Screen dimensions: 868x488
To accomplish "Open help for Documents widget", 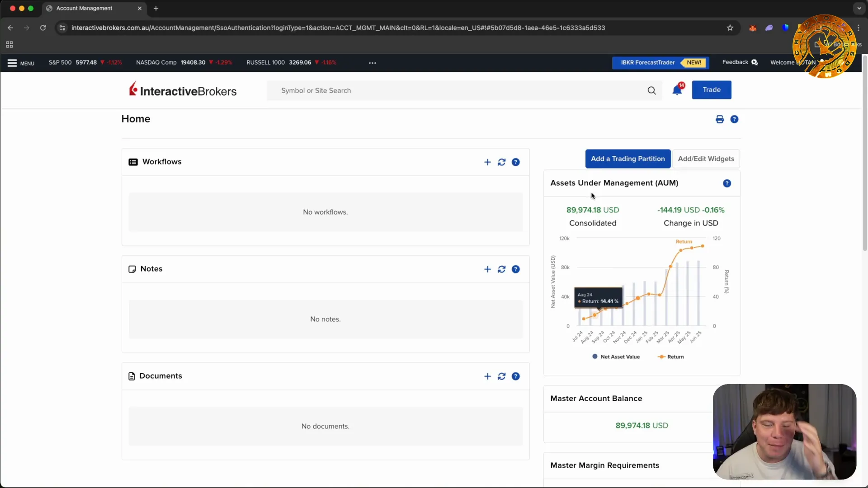I will tap(515, 376).
